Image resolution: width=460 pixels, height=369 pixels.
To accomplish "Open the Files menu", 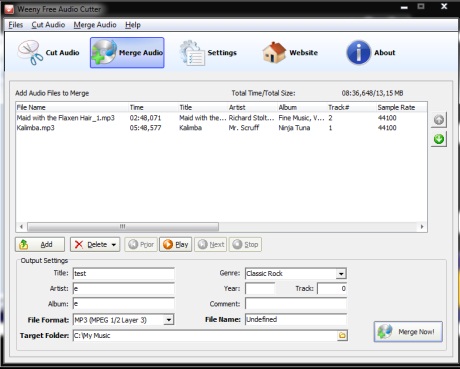I will click(16, 25).
